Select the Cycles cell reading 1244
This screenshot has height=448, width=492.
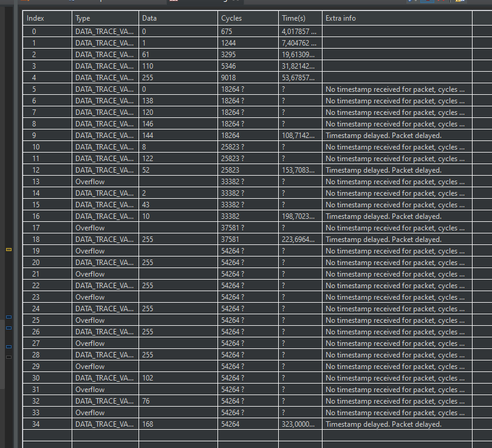point(248,43)
